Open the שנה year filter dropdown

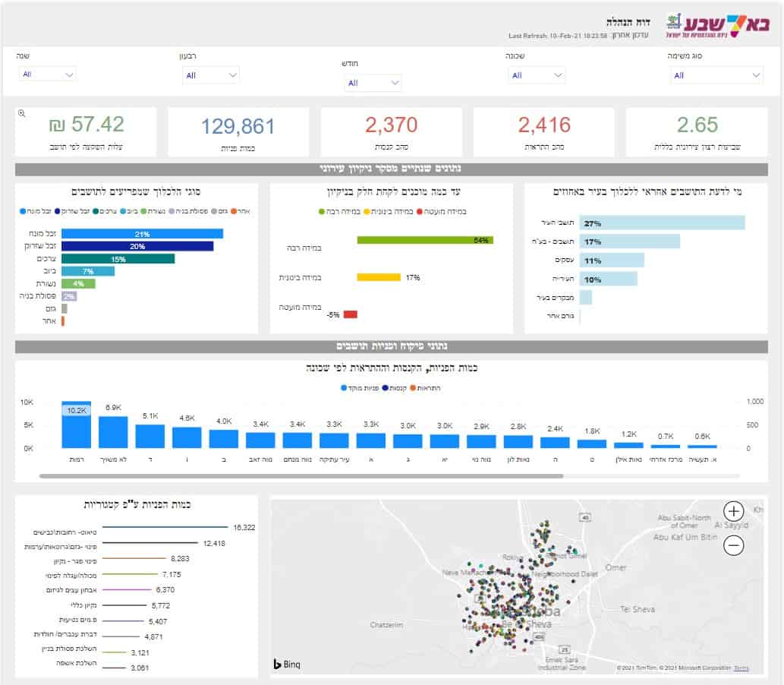point(48,74)
